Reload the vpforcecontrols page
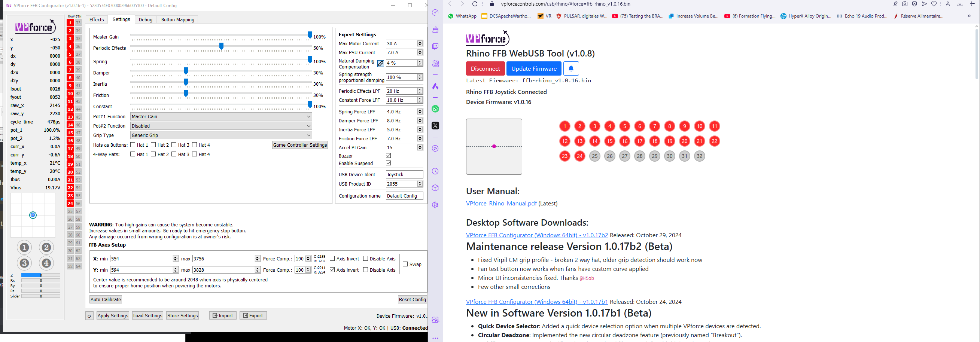 [475, 4]
